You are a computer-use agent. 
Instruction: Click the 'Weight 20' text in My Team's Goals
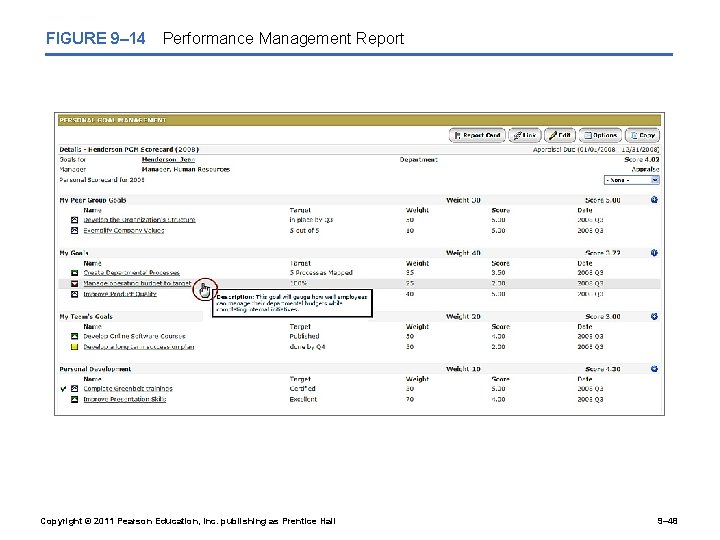(x=463, y=316)
